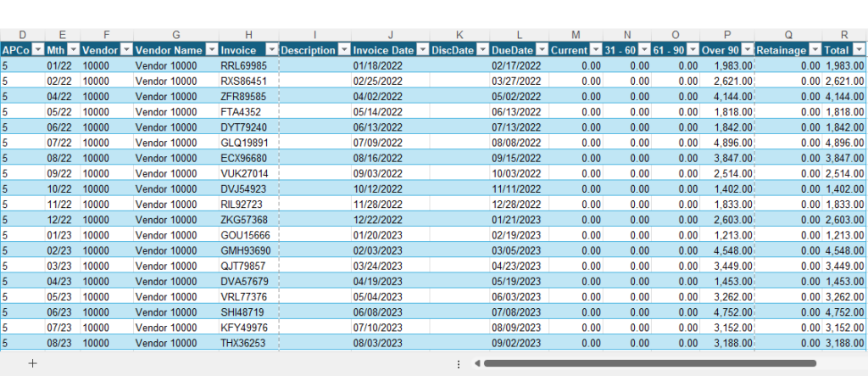
Task: Select invoice cell DVJ54923
Action: point(248,189)
